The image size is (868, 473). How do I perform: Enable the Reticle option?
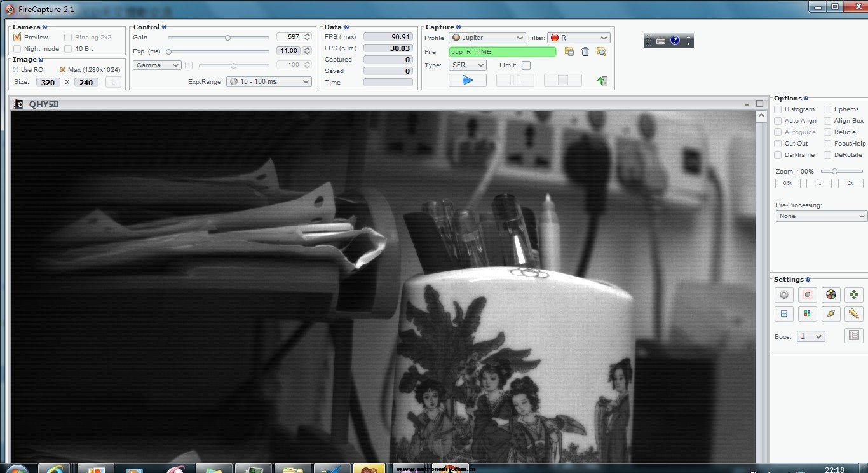828,132
